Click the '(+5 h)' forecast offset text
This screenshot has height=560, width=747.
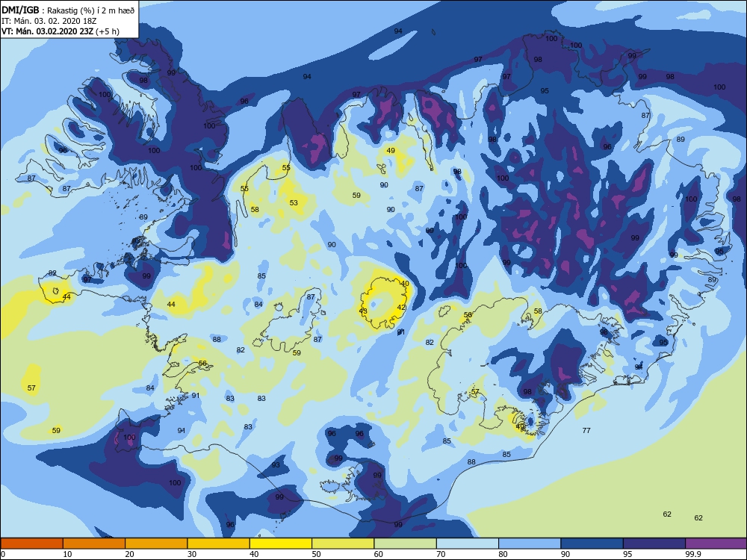point(108,31)
